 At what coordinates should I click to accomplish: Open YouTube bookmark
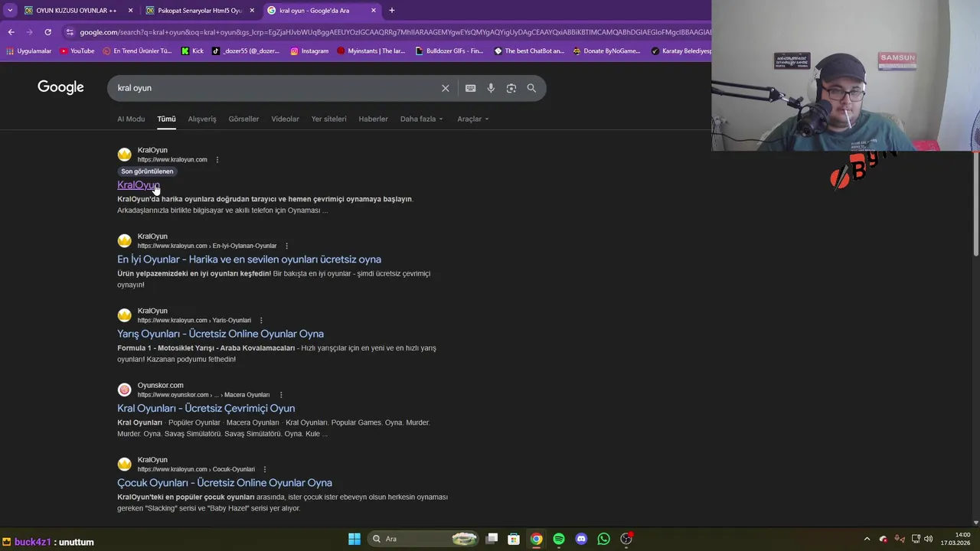click(77, 51)
